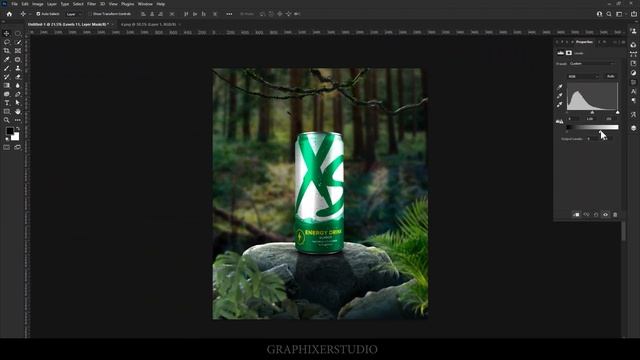Image resolution: width=640 pixels, height=360 pixels.
Task: Toggle Show Transform Controls checkbox
Action: point(90,14)
